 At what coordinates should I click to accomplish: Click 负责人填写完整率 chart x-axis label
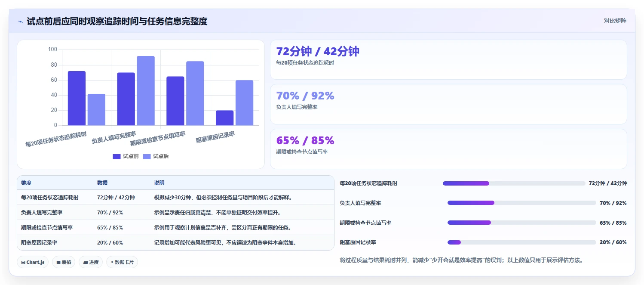click(114, 138)
